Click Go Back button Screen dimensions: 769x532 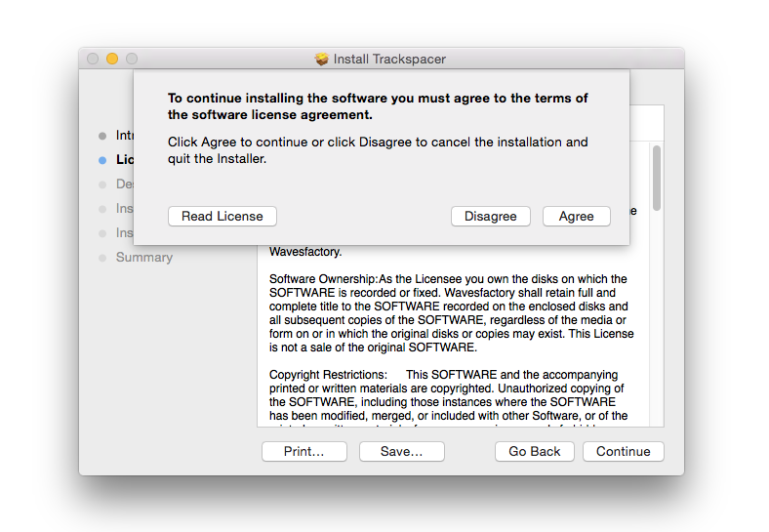(535, 452)
